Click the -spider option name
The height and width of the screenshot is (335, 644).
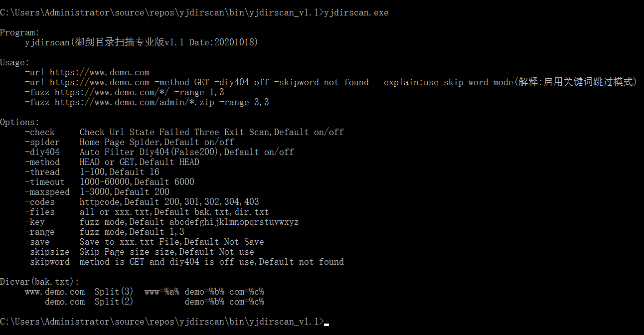(42, 142)
